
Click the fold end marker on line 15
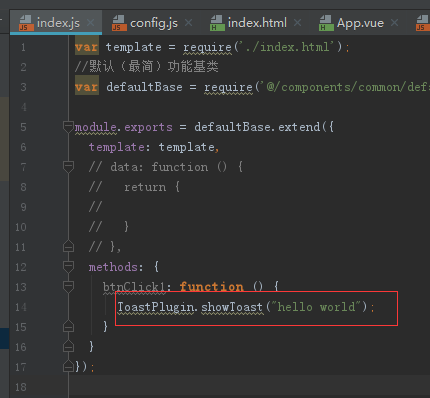(68, 326)
